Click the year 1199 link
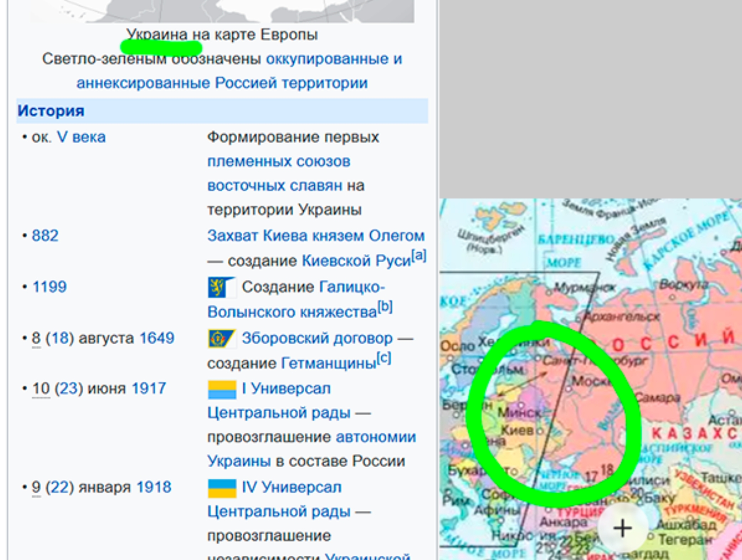Viewport: 742px width, 560px height. click(49, 287)
